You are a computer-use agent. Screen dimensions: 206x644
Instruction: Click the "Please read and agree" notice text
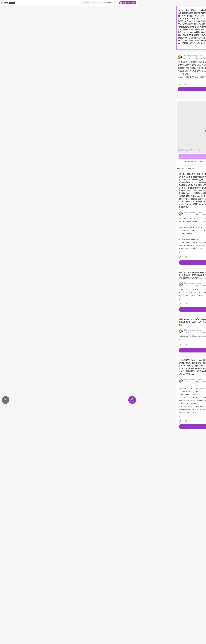pyautogui.click(x=195, y=162)
